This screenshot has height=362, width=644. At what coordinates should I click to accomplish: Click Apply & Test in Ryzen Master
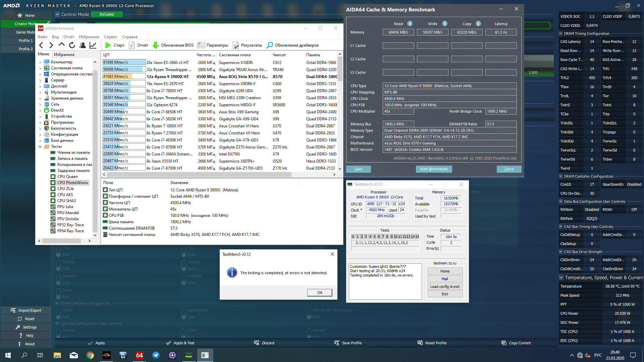click(x=180, y=343)
